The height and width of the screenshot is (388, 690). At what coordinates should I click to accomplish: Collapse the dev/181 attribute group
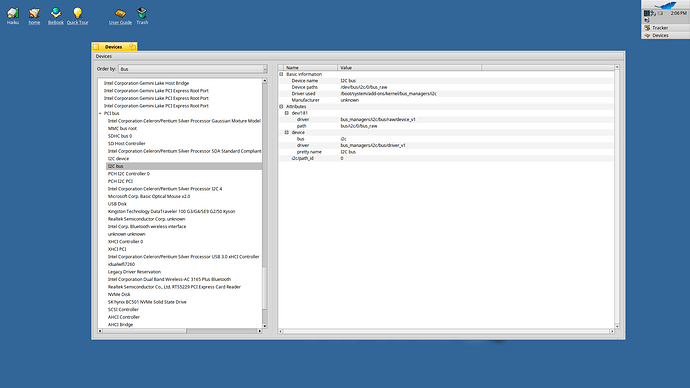pos(286,113)
